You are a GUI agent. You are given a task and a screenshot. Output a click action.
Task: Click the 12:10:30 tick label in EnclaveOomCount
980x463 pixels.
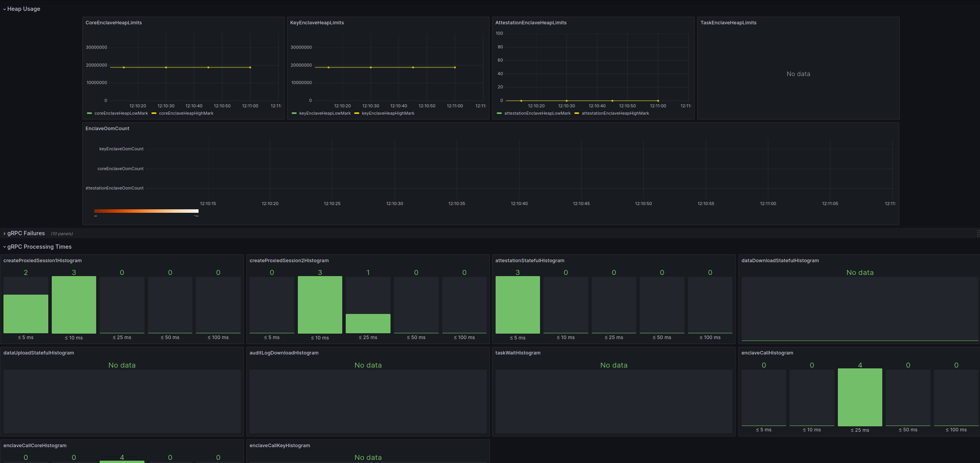pos(395,204)
